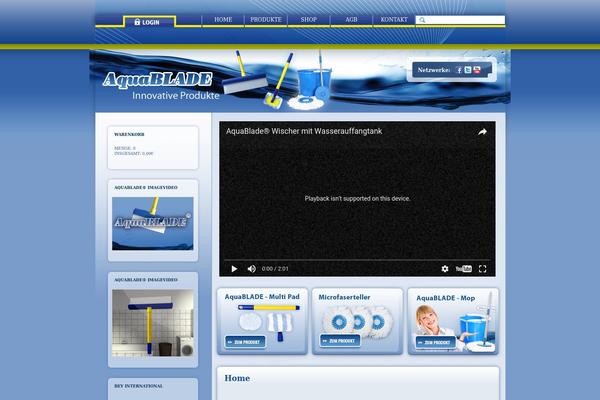Image resolution: width=600 pixels, height=400 pixels.
Task: Click the Netzwerke label
Action: (x=434, y=70)
